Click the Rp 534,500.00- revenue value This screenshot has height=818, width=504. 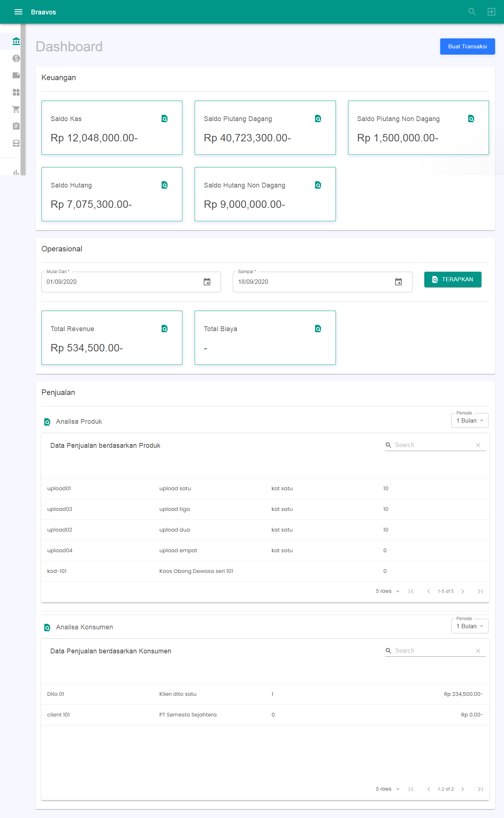click(x=87, y=348)
